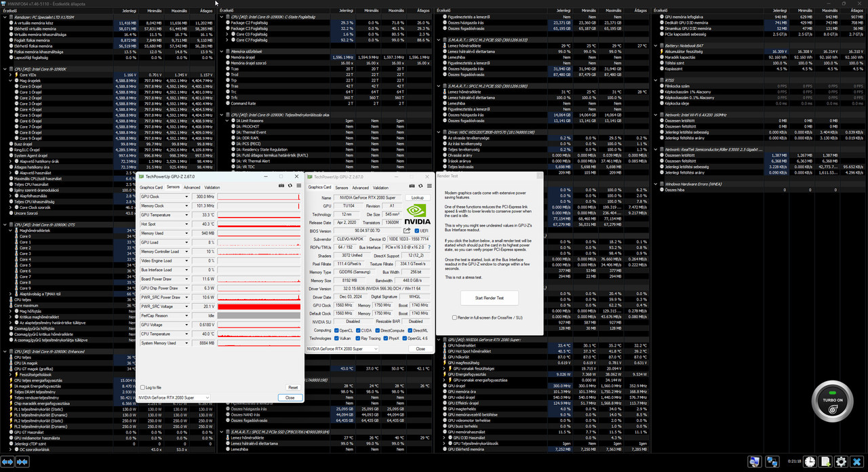The image size is (868, 472).
Task: Click the NVIDIA logo in GPU-Z
Action: click(x=417, y=214)
